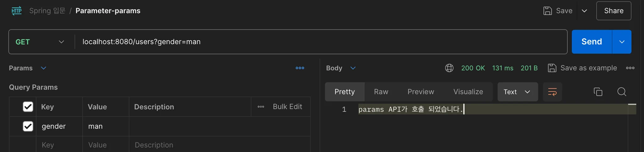
Task: Click the Save request icon
Action: tap(547, 11)
